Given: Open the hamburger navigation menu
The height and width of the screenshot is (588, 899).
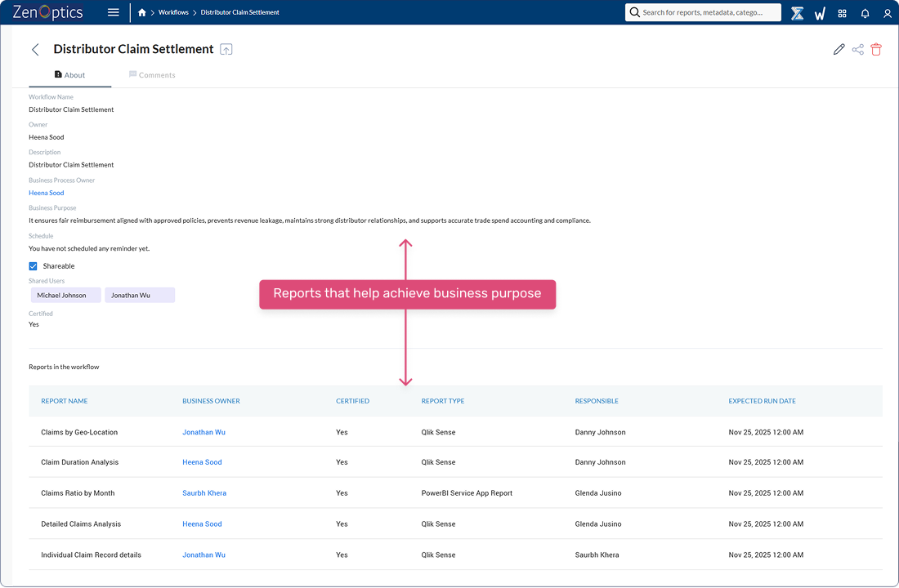Looking at the screenshot, I should click(x=114, y=12).
